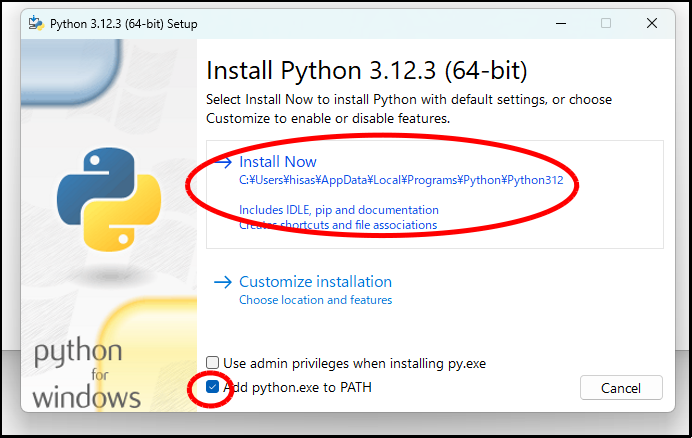The width and height of the screenshot is (692, 438).
Task: Minimize the Python Setup window
Action: click(x=559, y=23)
